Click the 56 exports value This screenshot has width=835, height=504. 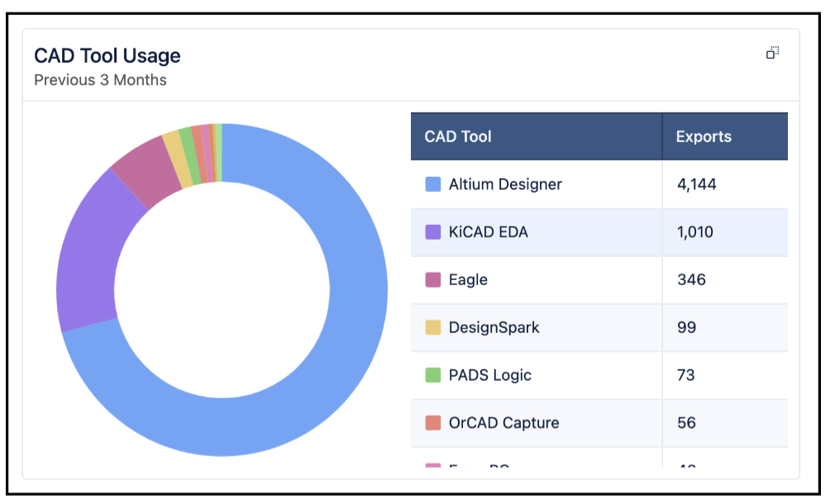coord(686,422)
